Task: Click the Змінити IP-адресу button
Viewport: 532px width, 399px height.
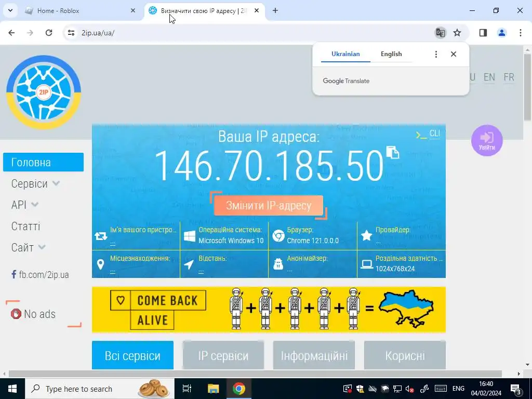Action: click(x=269, y=206)
